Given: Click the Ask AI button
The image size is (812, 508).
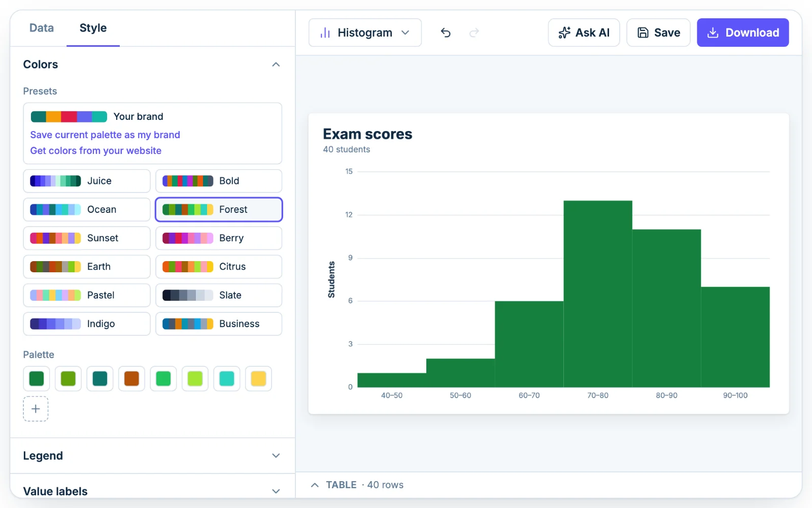Looking at the screenshot, I should [584, 33].
